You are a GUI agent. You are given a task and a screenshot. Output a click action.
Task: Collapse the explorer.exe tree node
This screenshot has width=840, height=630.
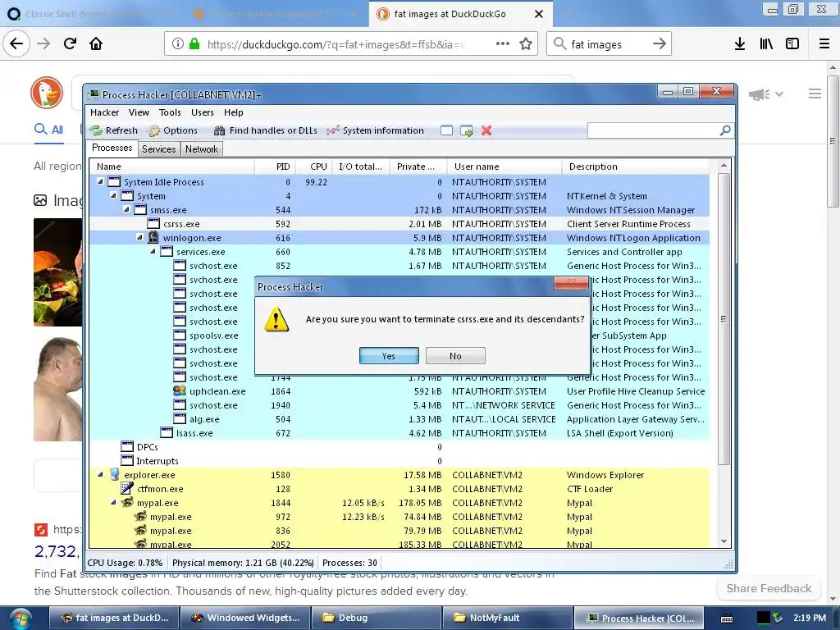pos(100,475)
